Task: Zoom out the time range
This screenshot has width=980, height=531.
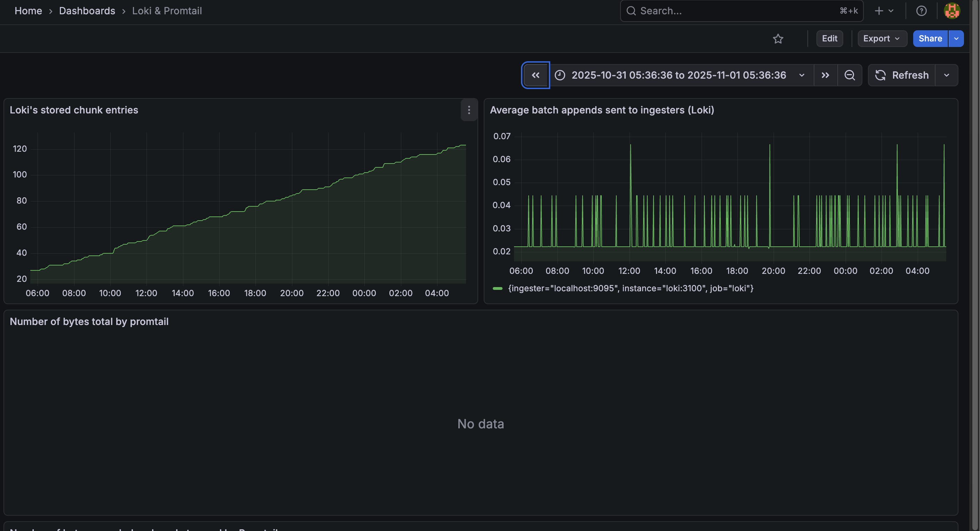Action: pyautogui.click(x=849, y=75)
